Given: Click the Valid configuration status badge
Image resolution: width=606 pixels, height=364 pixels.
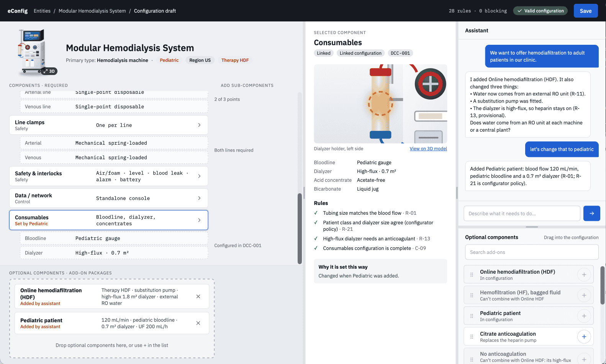Looking at the screenshot, I should coord(540,11).
